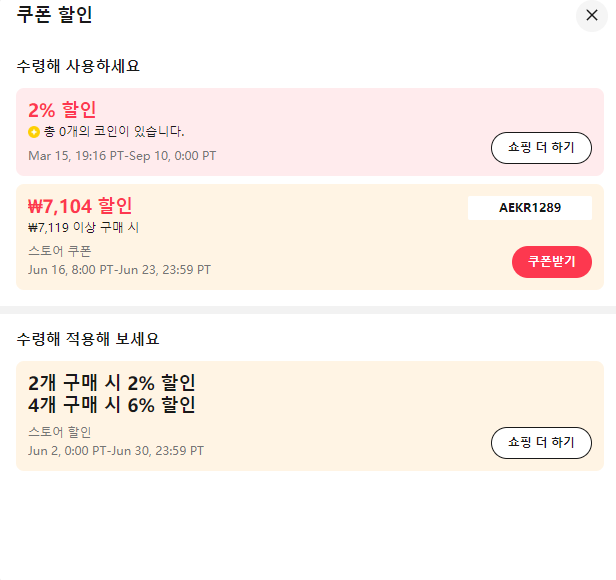This screenshot has height=580, width=616.
Task: Click the 스토어 쿠폰 label
Action: [60, 251]
